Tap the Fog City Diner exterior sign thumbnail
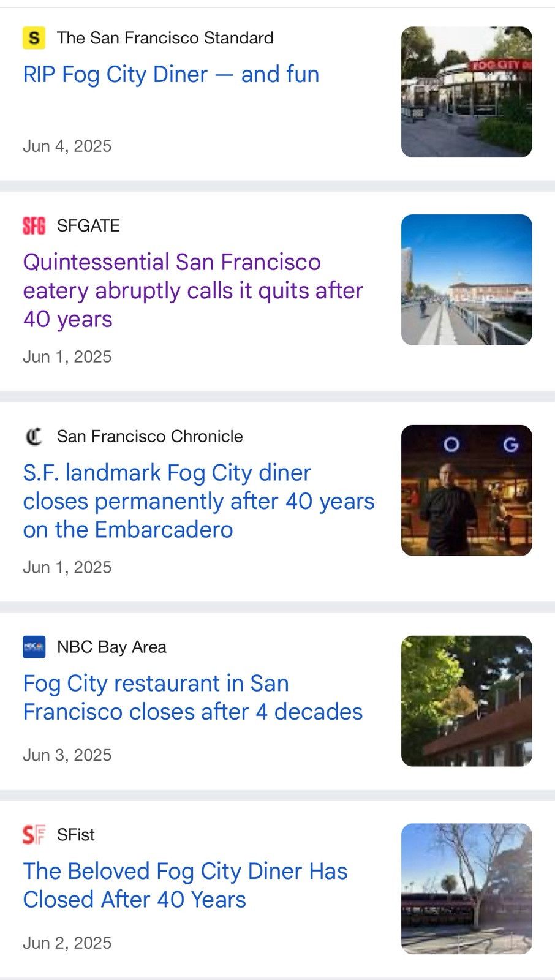This screenshot has height=980, width=555. point(467,92)
